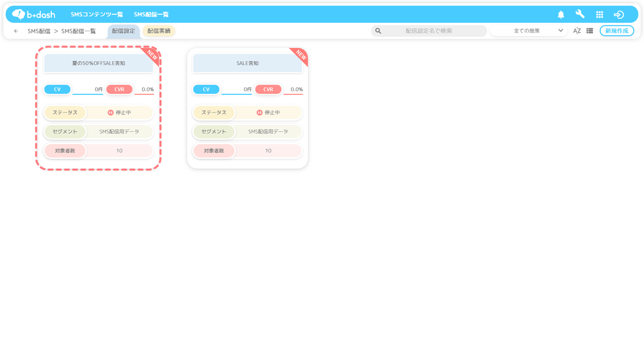Open SMSコンテンツ一覧 menu
This screenshot has height=362, width=644.
pyautogui.click(x=97, y=14)
